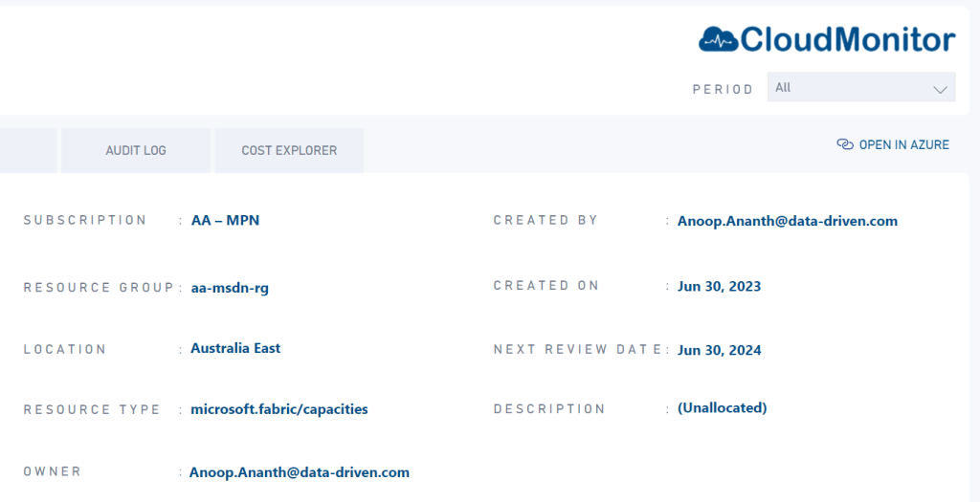Click the RESOURCE TYPE field label
The width and height of the screenshot is (980, 502).
tap(93, 409)
